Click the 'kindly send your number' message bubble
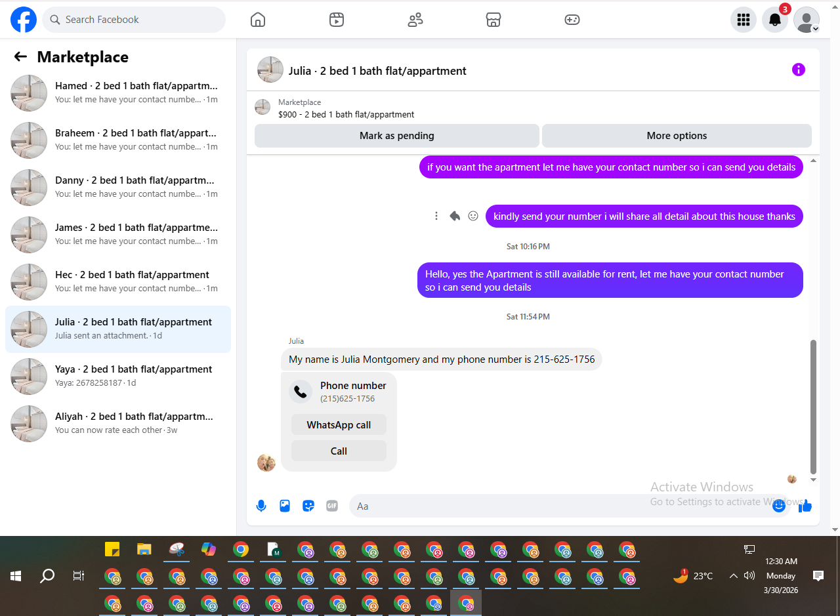 pyautogui.click(x=644, y=216)
